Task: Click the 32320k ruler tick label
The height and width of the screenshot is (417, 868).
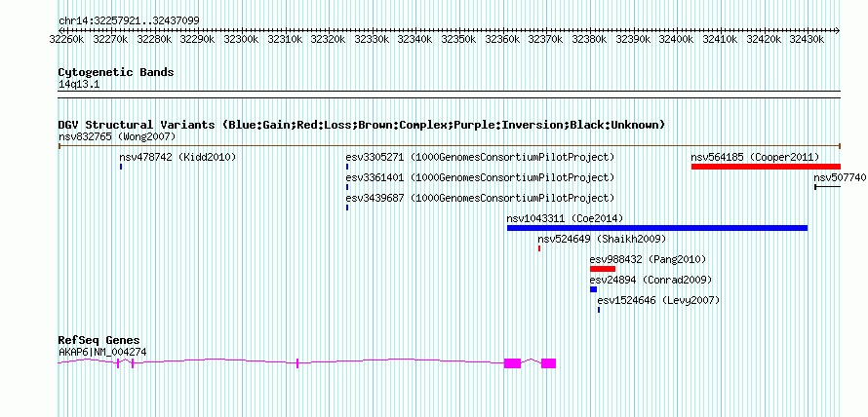Action: [x=329, y=39]
